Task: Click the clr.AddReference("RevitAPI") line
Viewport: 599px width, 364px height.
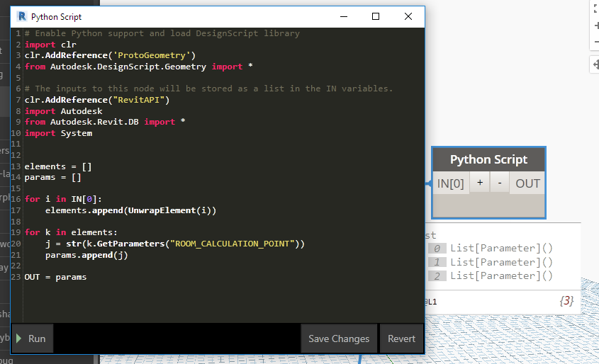Action: pos(97,100)
